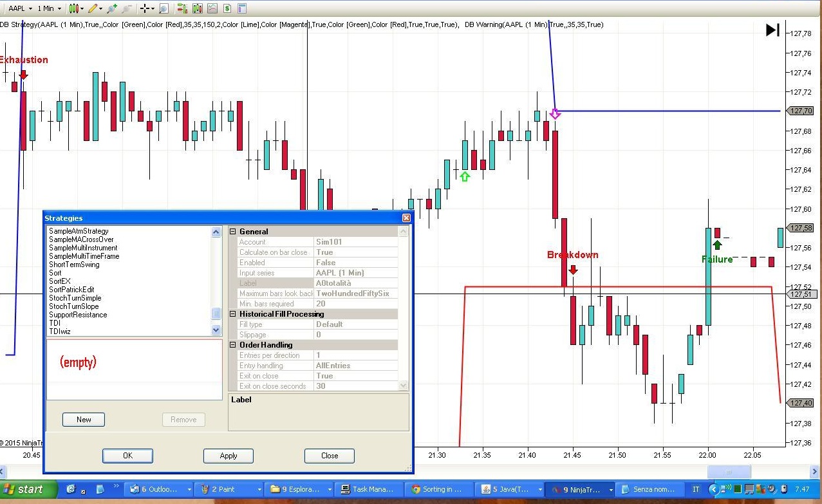Select StochTurnSimple strategy
822x504 pixels.
75,298
